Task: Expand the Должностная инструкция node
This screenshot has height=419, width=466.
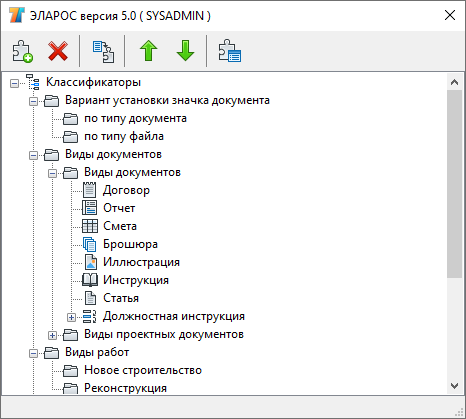Action: (x=71, y=317)
